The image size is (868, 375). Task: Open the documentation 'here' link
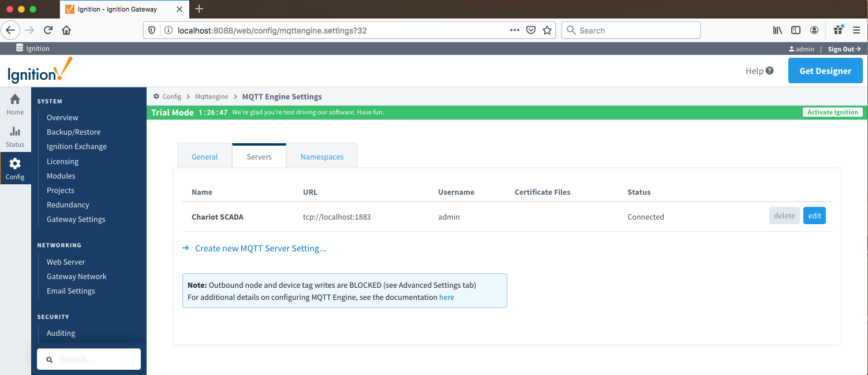tap(447, 297)
